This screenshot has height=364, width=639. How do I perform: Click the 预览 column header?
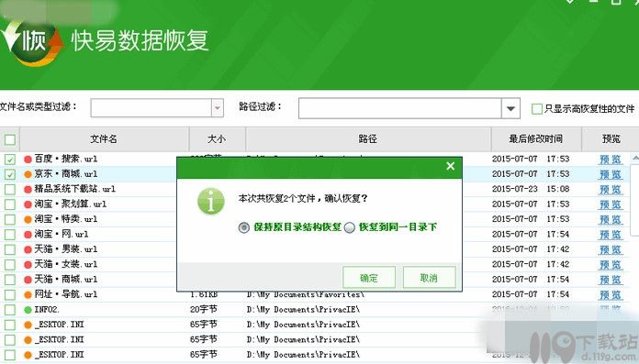pos(611,138)
